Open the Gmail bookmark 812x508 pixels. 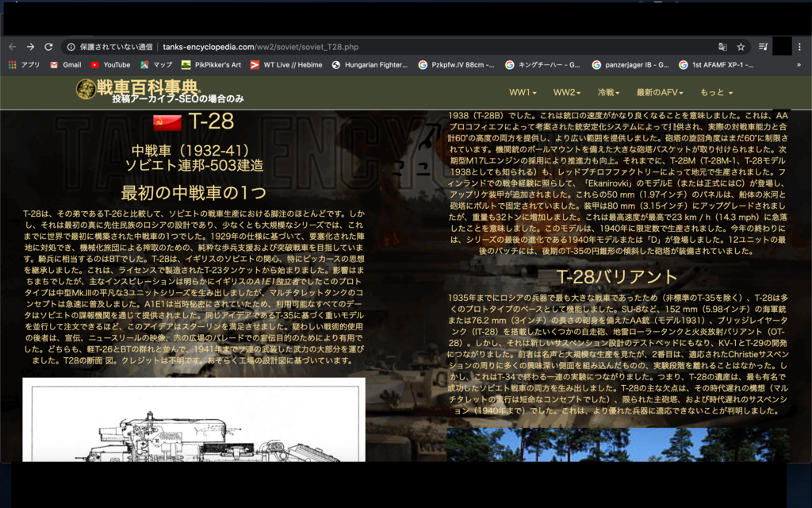pos(65,65)
